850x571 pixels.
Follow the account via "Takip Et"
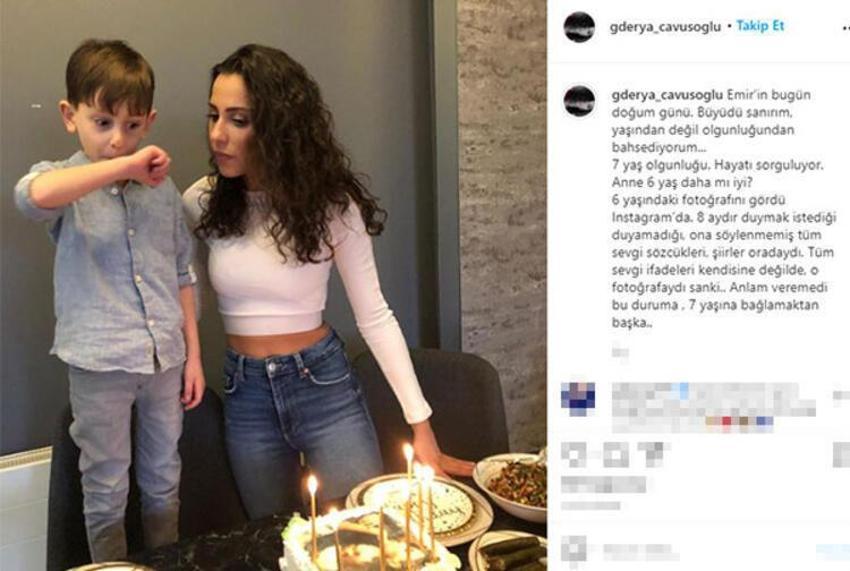[760, 26]
